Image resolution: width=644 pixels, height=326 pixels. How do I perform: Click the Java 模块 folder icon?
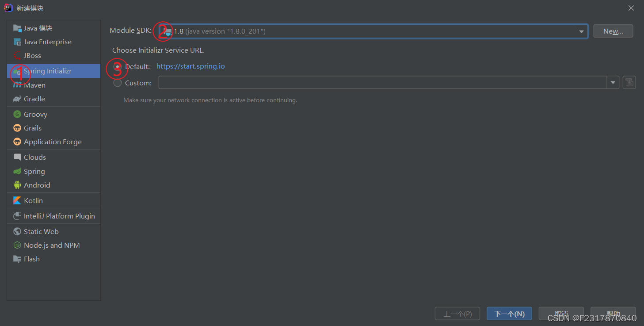coord(17,28)
